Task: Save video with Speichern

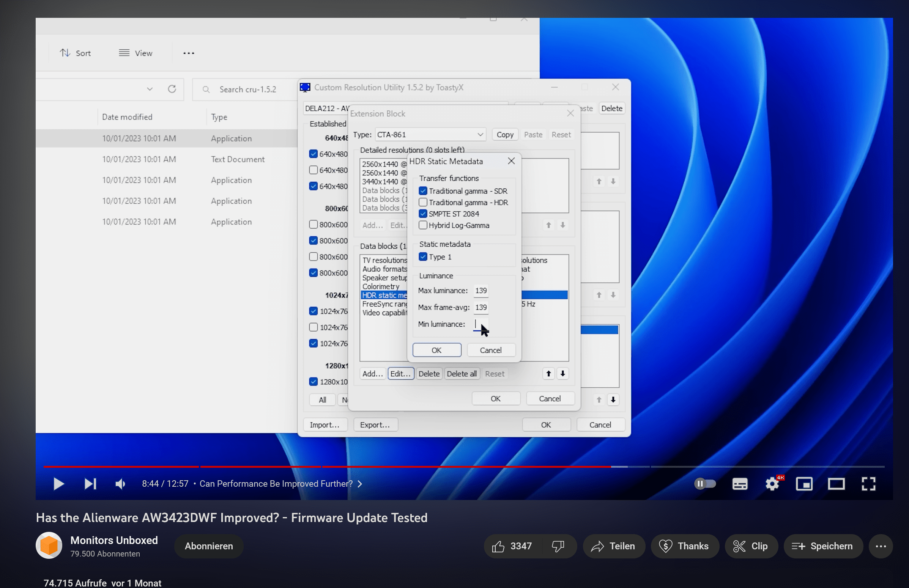Action: point(823,546)
